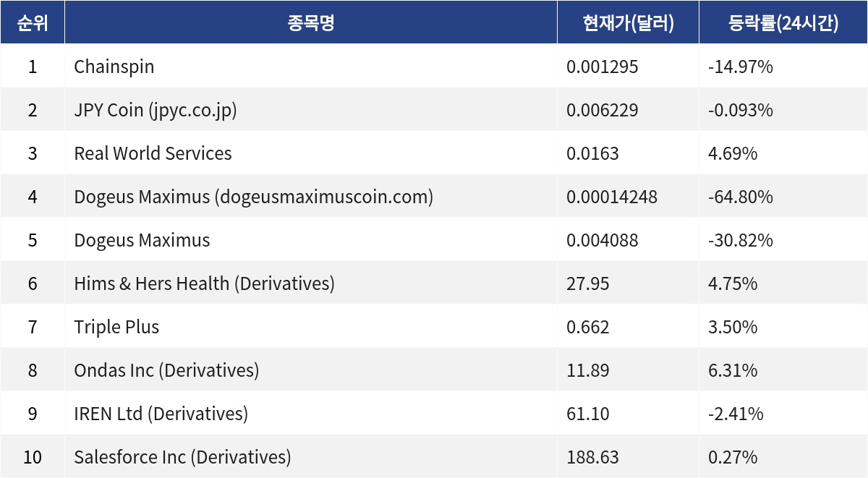Screen dimensions: 868x478
Task: Click rank number 7 in Triple Plus row
Action: [x=33, y=327]
